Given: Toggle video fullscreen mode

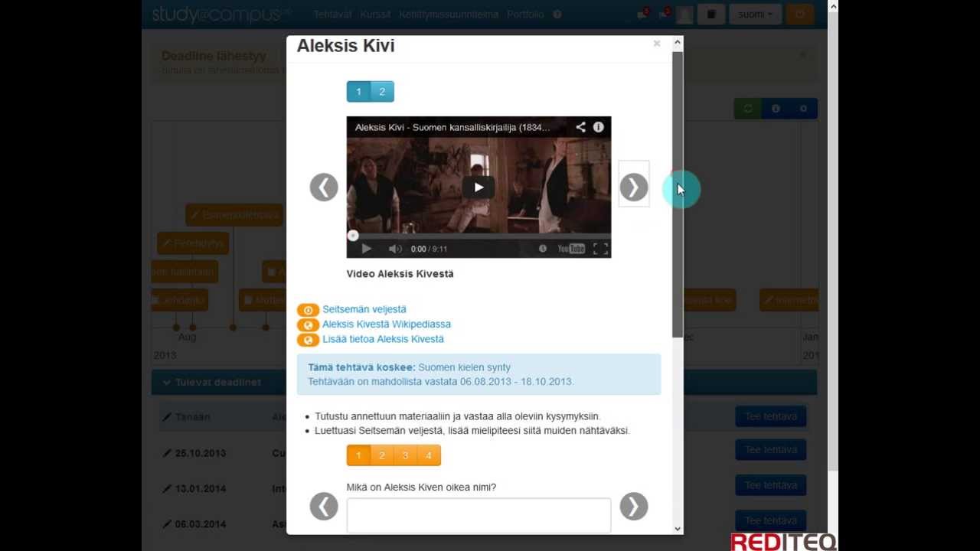Looking at the screenshot, I should coord(600,249).
